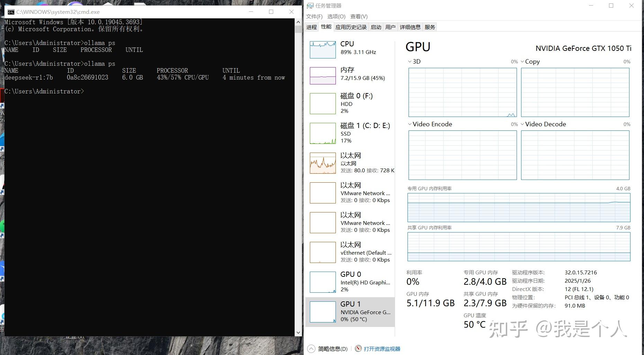Select the active 以太网 network graph
Image resolution: width=644 pixels, height=355 pixels.
coord(349,163)
